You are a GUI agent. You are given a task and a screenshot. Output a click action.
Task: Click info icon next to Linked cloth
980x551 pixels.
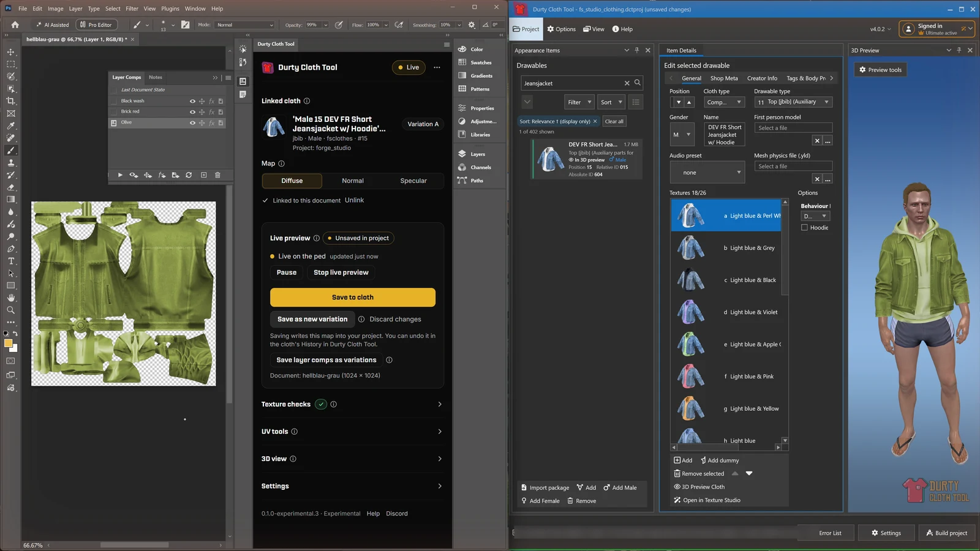coord(307,101)
